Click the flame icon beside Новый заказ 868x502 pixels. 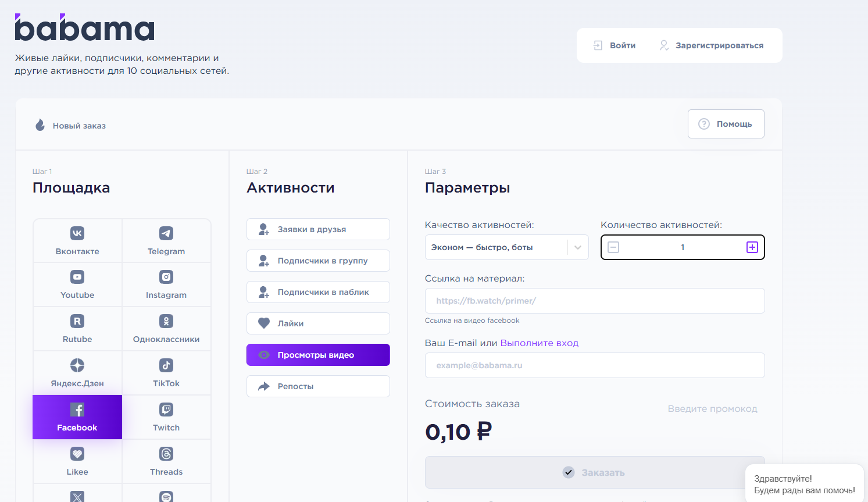pos(40,125)
